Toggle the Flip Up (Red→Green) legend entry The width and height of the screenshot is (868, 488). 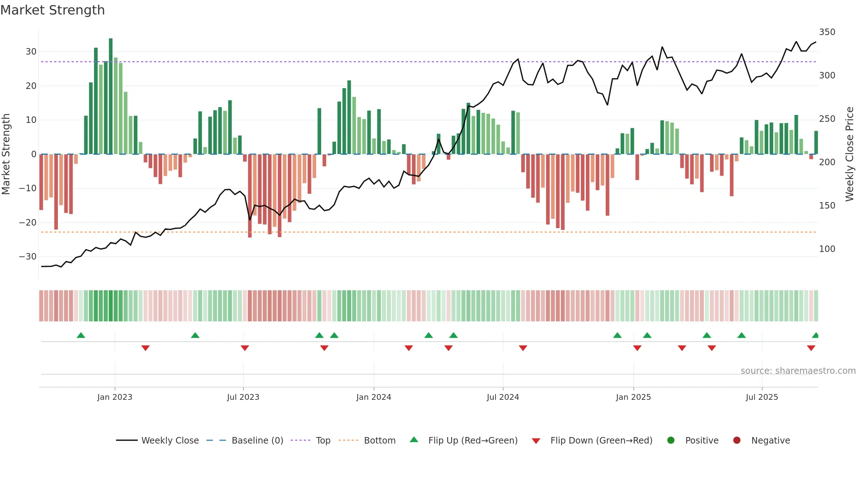coord(464,440)
